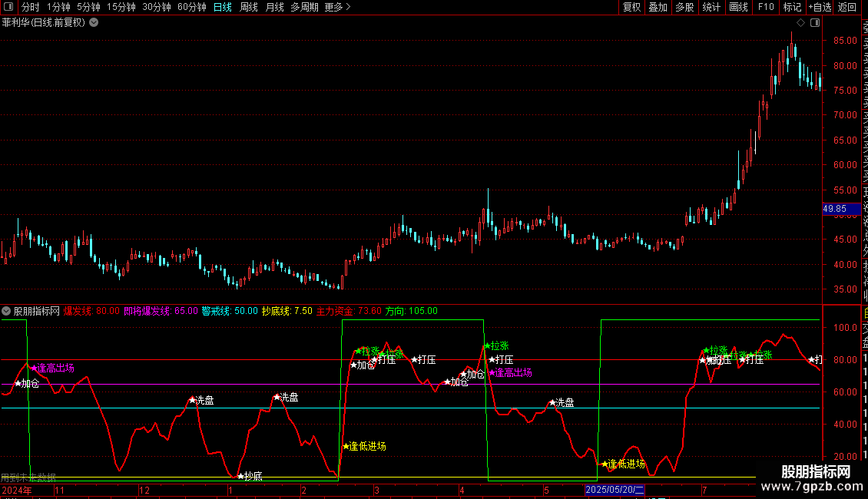
Task: Add stock via +自选 button
Action: point(820,7)
